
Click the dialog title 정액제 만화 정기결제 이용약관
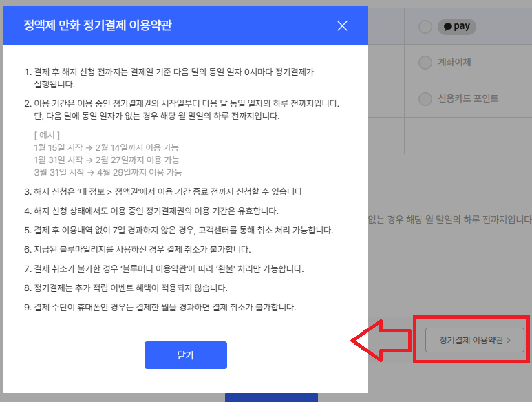coord(98,26)
